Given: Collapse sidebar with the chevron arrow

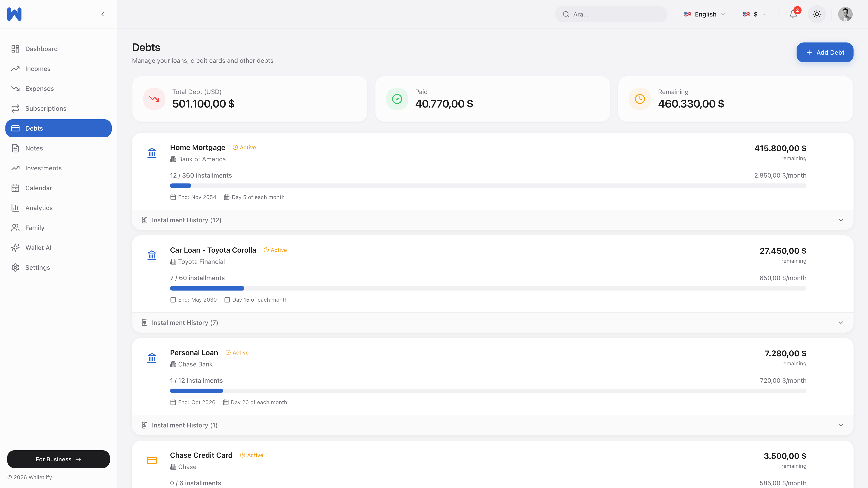Looking at the screenshot, I should (x=103, y=14).
